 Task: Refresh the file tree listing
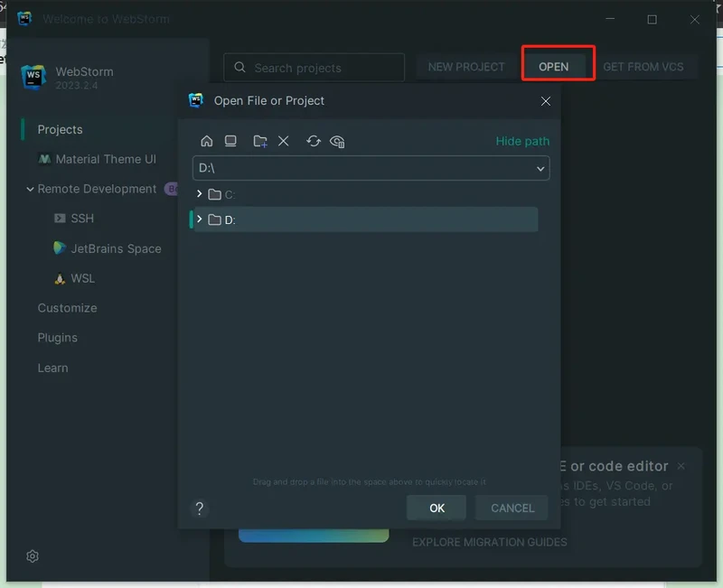coord(314,141)
